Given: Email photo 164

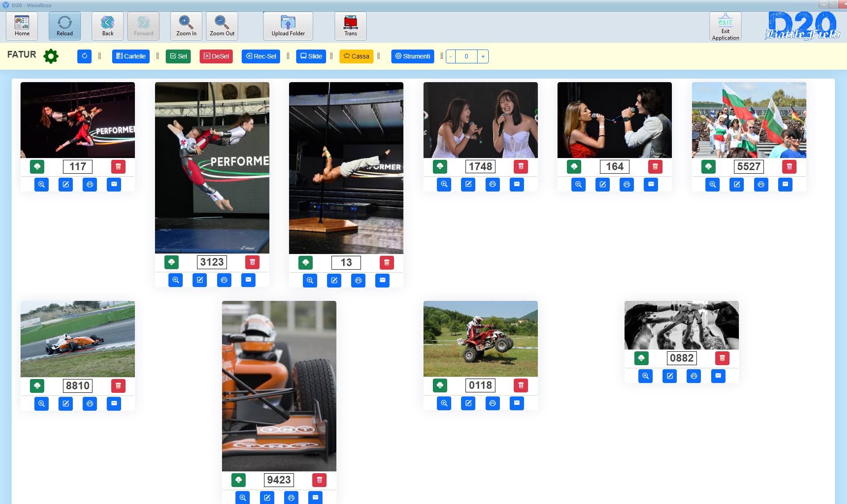Looking at the screenshot, I should 651,184.
